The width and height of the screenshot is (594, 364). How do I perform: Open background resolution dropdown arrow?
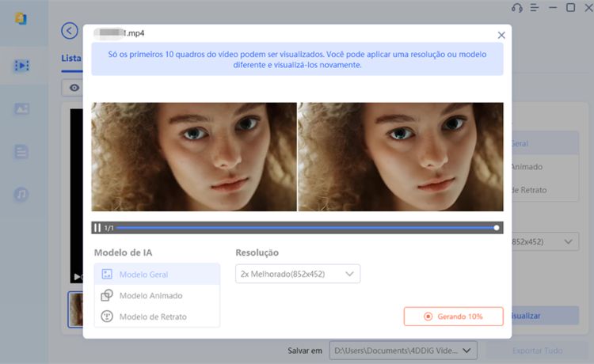[x=568, y=241]
